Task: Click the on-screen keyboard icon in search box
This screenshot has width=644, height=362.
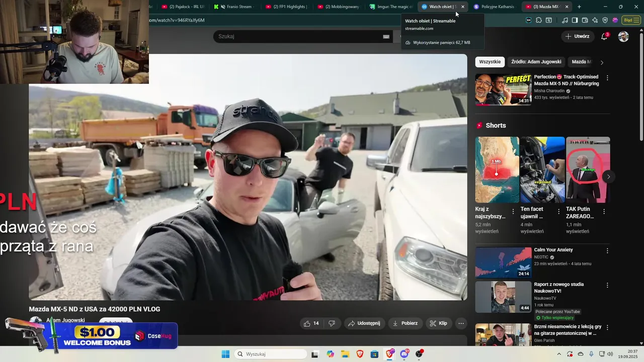Action: tap(386, 36)
